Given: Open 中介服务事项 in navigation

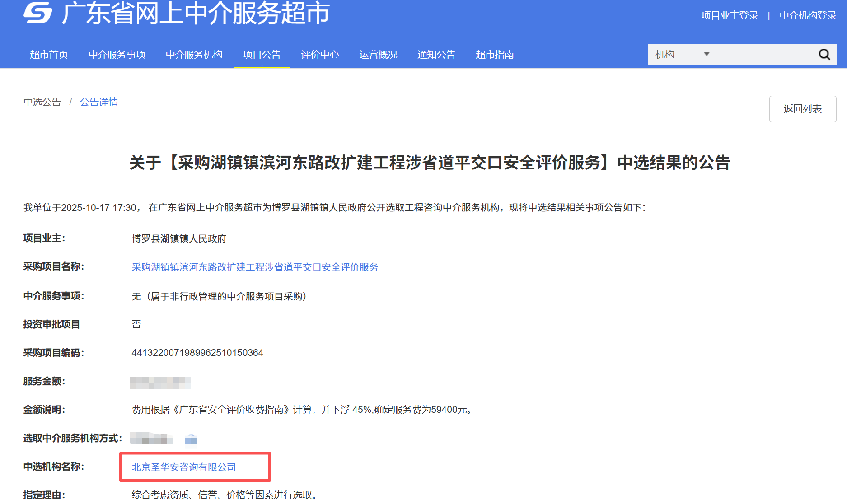Looking at the screenshot, I should pos(117,55).
